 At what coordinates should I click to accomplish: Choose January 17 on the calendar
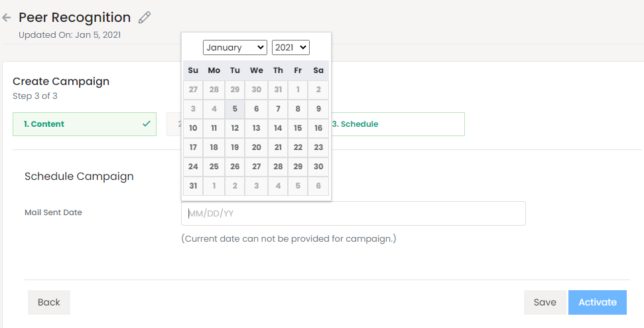pyautogui.click(x=193, y=147)
